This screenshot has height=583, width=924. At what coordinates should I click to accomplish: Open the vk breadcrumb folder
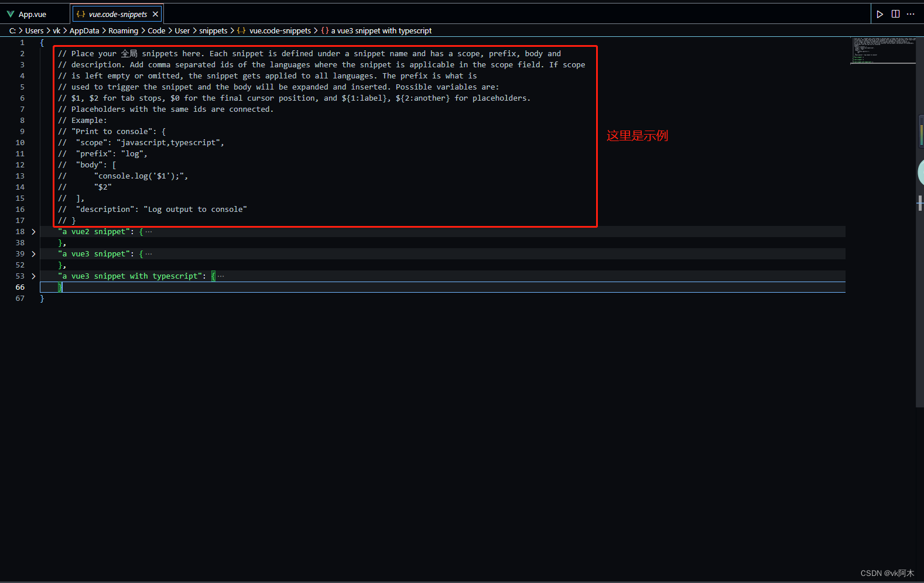[x=56, y=30]
